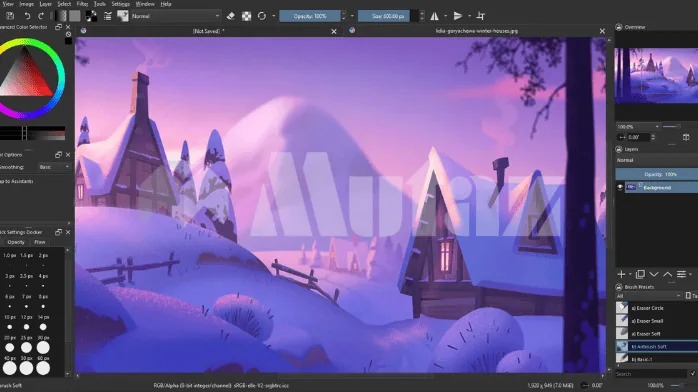Click the wrap-around mode icon
Screen dimensions: 698x392
point(481,16)
